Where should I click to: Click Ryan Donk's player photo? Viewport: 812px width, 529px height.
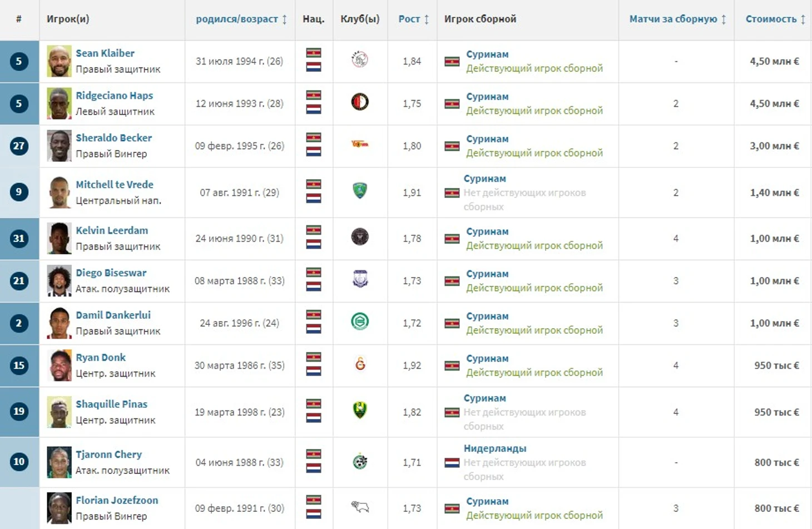(x=59, y=365)
